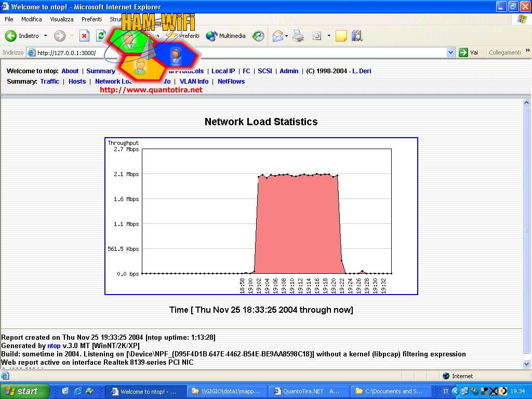Open the Indietro back history dropdown arrow
Screen dimensions: 532x399
[45, 36]
